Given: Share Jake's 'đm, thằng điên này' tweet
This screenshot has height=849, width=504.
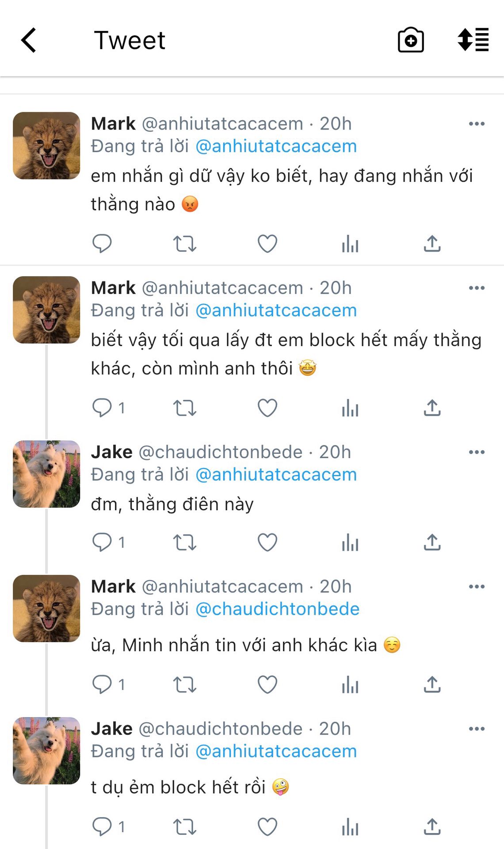Looking at the screenshot, I should coord(432,543).
